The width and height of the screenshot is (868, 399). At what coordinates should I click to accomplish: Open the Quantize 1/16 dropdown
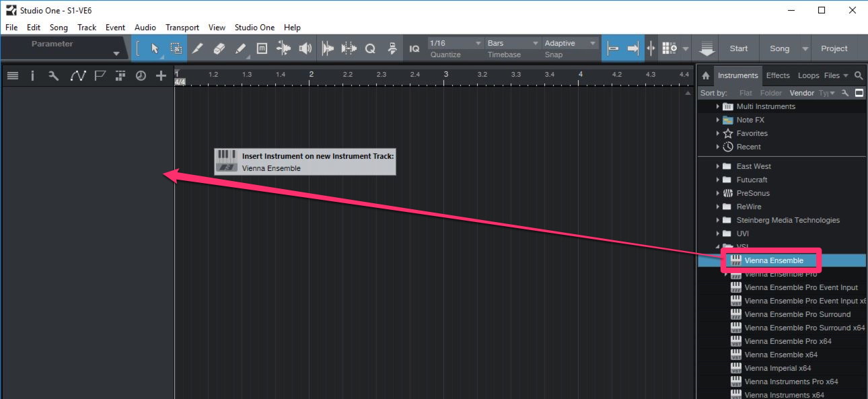point(455,43)
